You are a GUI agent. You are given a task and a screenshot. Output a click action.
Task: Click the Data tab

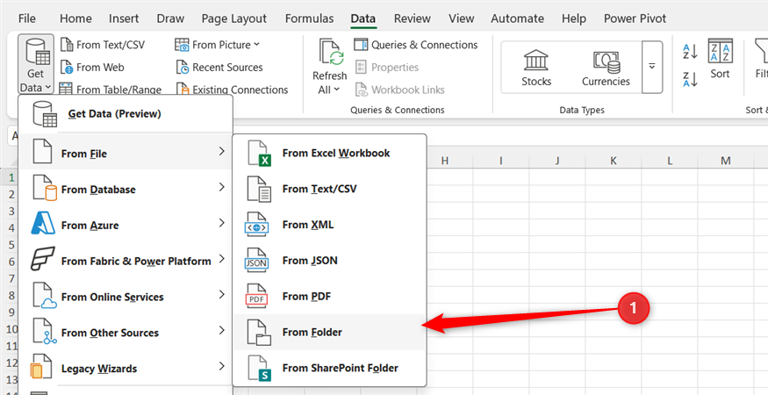pos(363,19)
